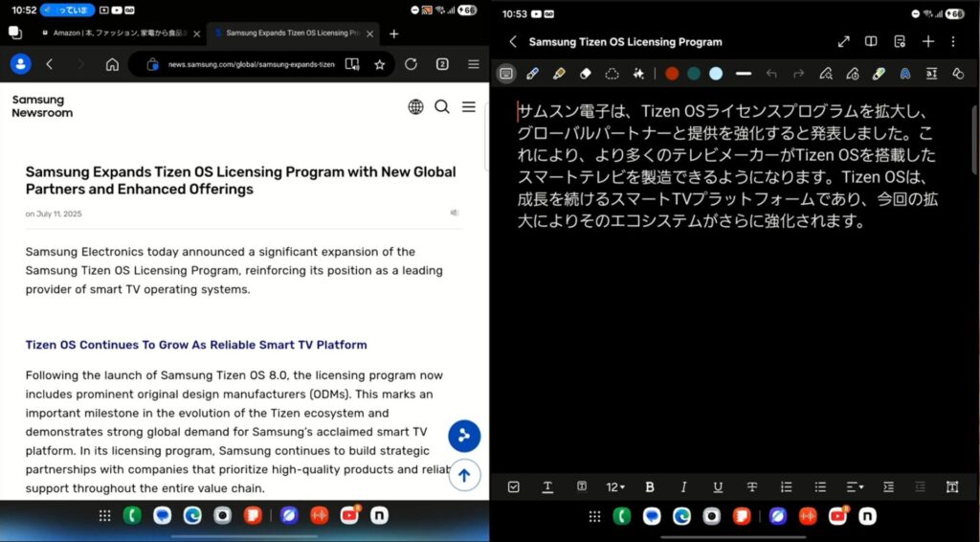This screenshot has width=980, height=542.
Task: Open the apps grid in the left taskbar
Action: [105, 515]
